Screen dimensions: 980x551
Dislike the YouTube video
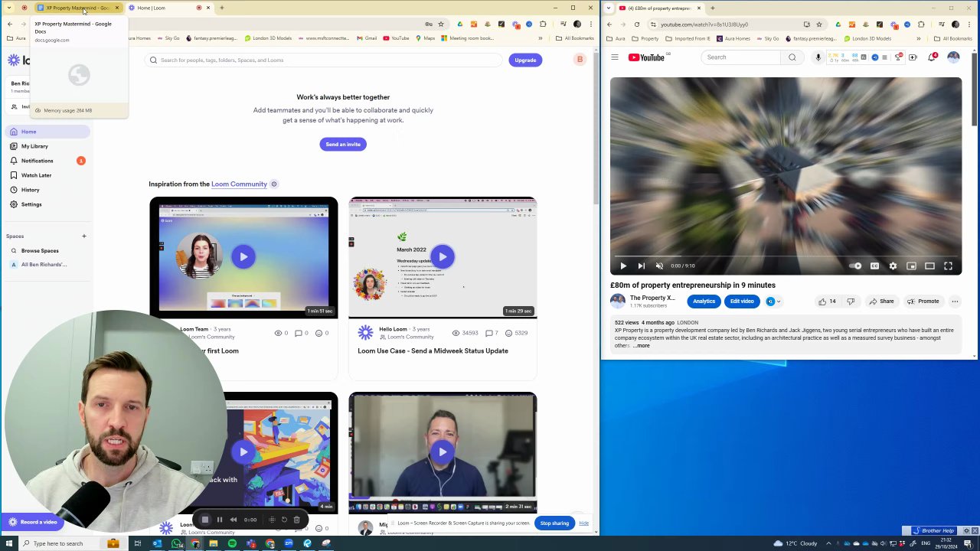point(851,302)
